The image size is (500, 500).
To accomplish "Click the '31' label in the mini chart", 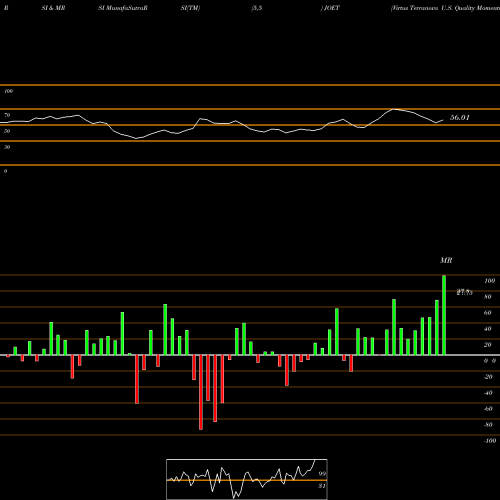I will pos(322,486).
